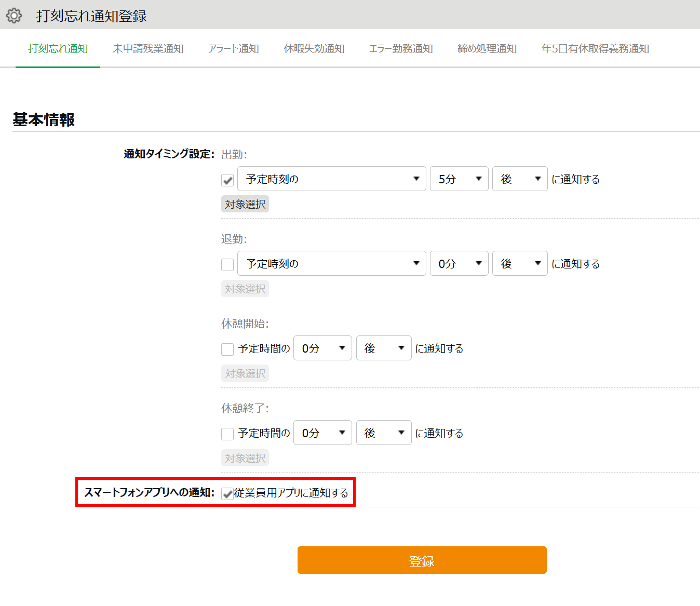This screenshot has height=606, width=700.
Task: Open the 休憩終了 後 dropdown
Action: pos(384,433)
